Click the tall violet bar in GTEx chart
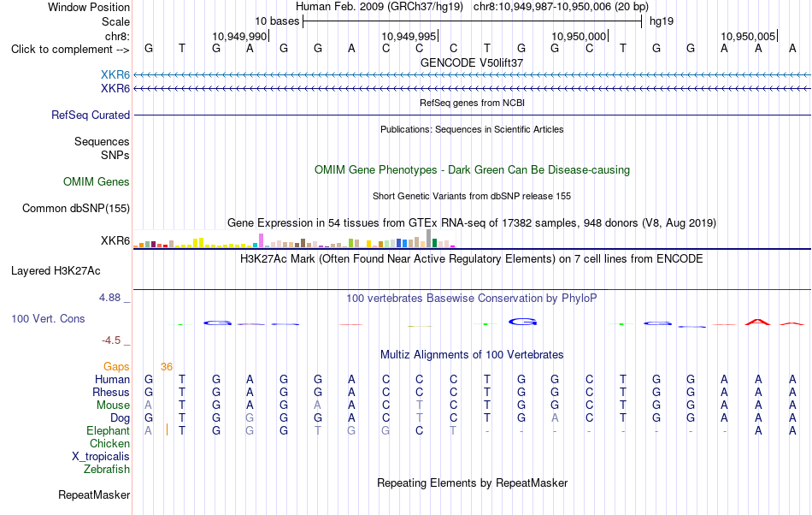 tap(261, 240)
